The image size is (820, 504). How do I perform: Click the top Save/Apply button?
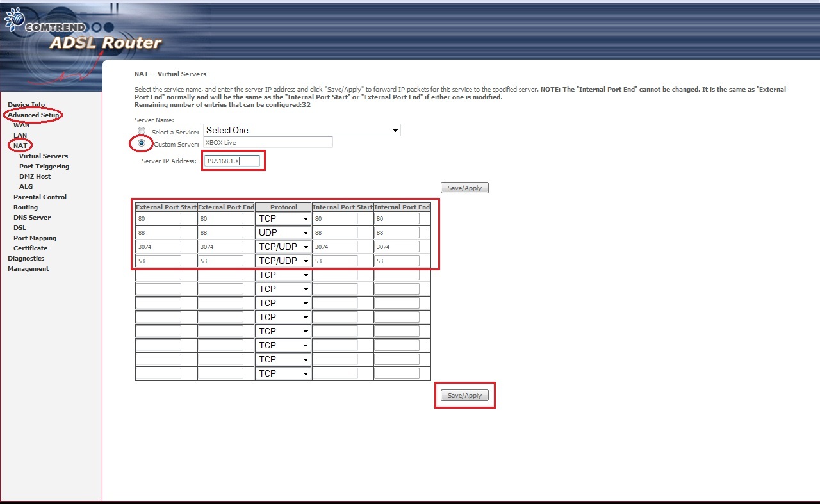[x=464, y=188]
